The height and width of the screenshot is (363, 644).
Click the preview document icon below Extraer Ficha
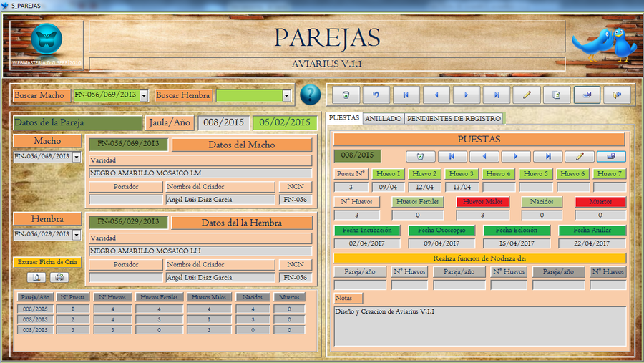(x=36, y=277)
